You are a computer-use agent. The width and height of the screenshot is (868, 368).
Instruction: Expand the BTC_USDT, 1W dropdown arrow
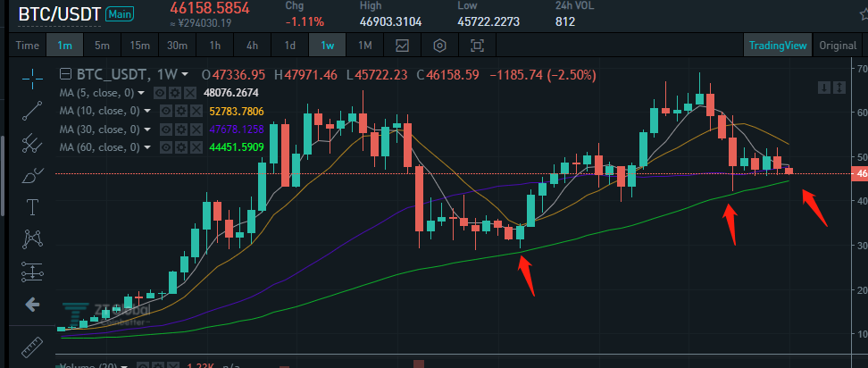[x=185, y=74]
